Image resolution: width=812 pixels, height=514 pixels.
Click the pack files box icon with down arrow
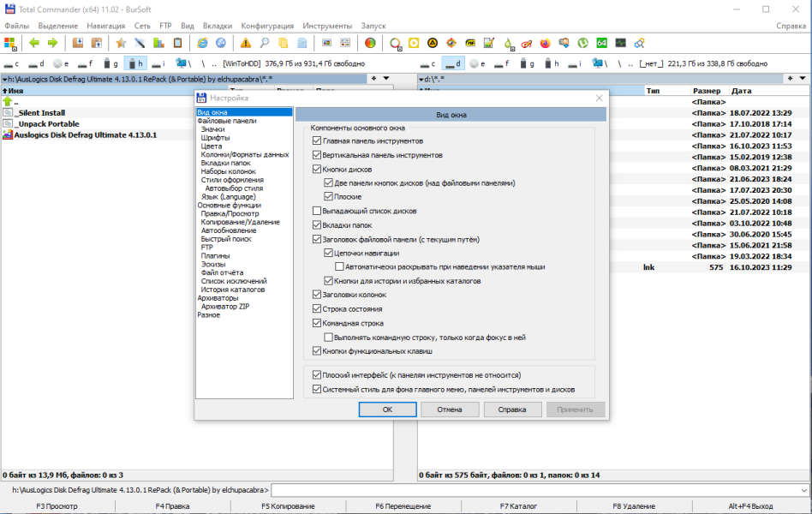pos(78,43)
